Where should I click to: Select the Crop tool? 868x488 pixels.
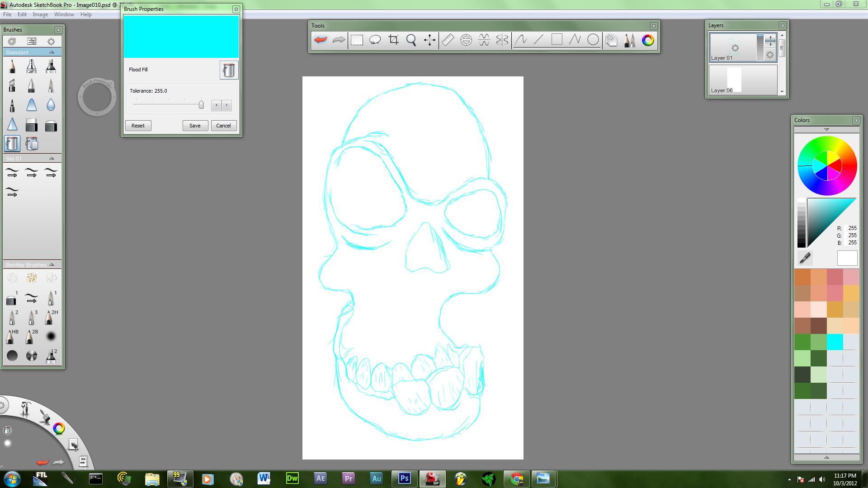pyautogui.click(x=393, y=40)
